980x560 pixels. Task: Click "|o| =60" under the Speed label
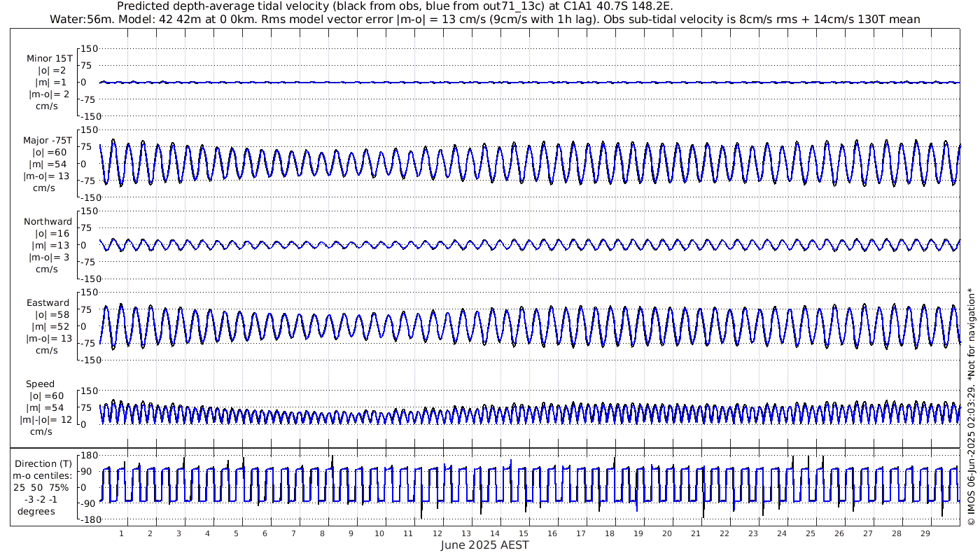46,396
